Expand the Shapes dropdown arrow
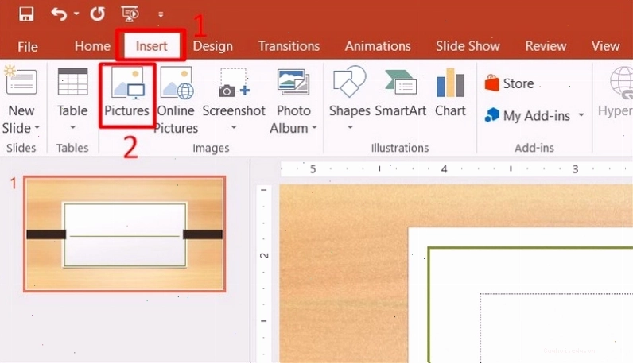This screenshot has width=633, height=364. (x=350, y=127)
